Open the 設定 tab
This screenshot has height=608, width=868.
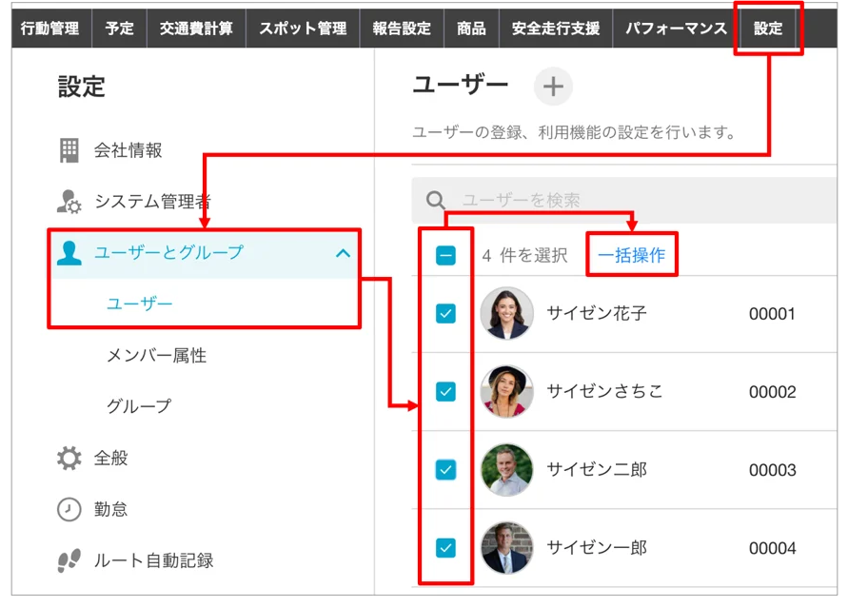(768, 29)
